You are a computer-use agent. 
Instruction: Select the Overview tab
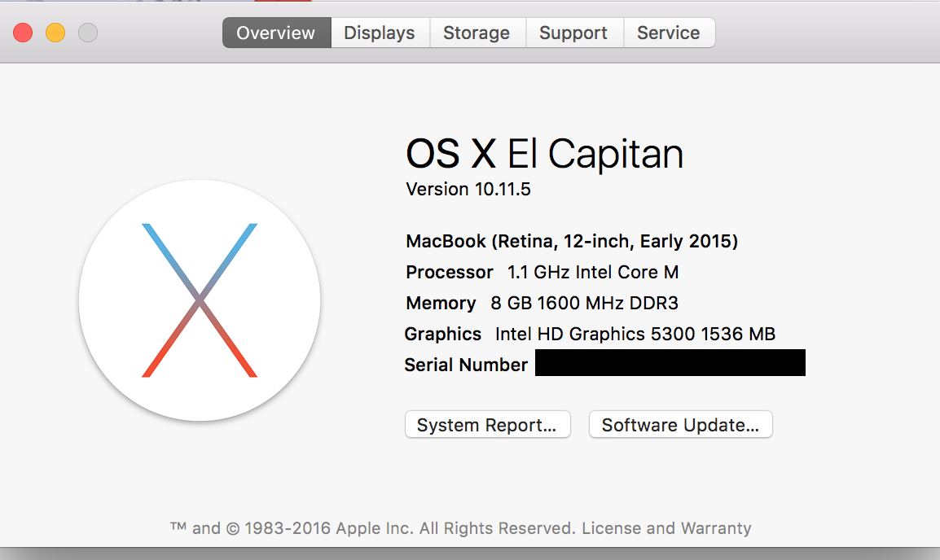point(276,33)
